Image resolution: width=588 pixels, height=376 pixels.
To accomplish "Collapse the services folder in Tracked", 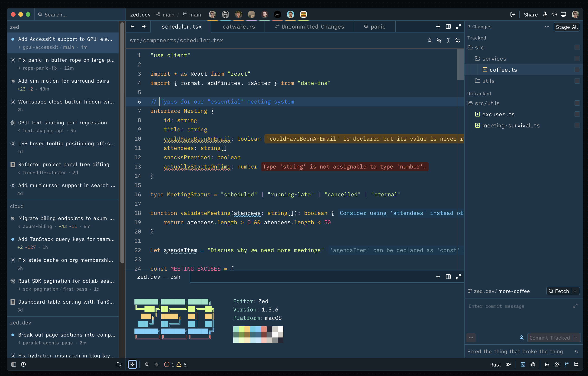I will click(x=477, y=58).
